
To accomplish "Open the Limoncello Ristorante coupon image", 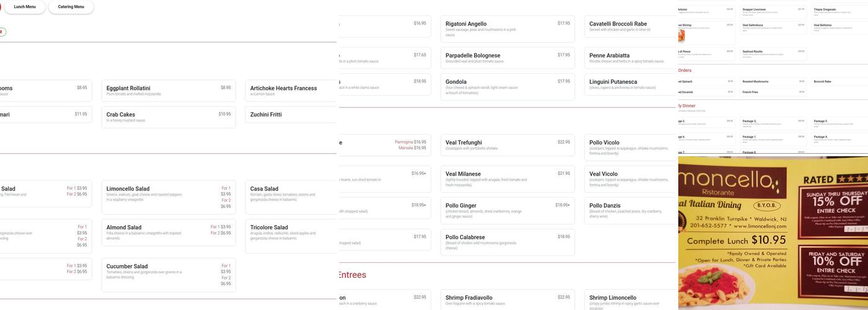I will 773,232.
